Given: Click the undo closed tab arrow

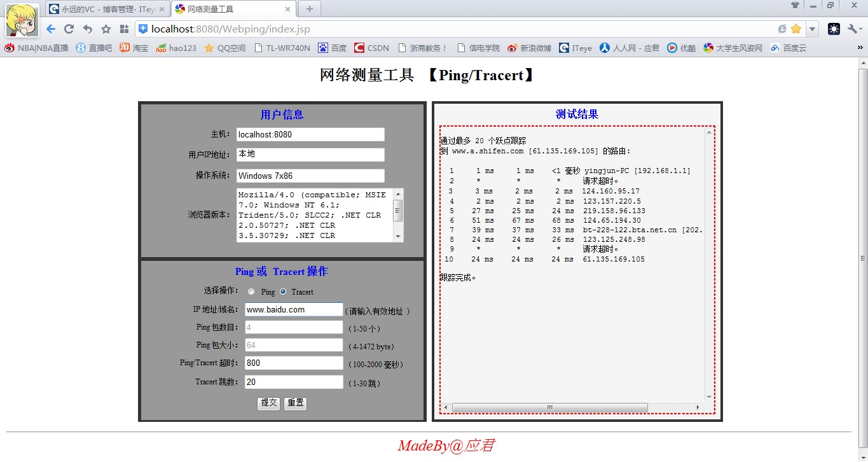Looking at the screenshot, I should pyautogui.click(x=88, y=29).
